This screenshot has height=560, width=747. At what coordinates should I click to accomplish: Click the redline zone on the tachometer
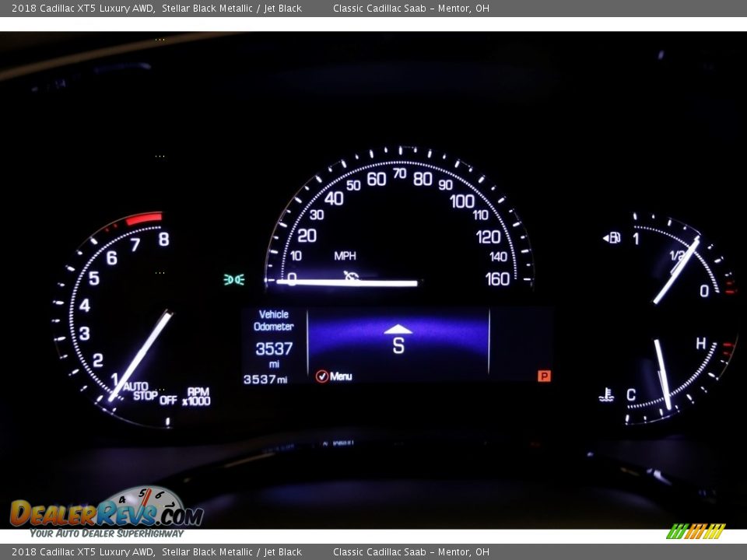143,219
